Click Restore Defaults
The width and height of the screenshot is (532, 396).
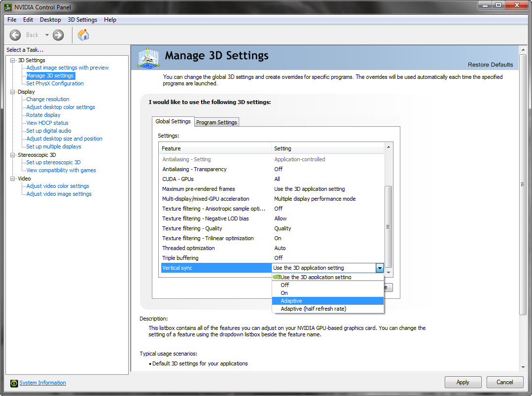[490, 65]
